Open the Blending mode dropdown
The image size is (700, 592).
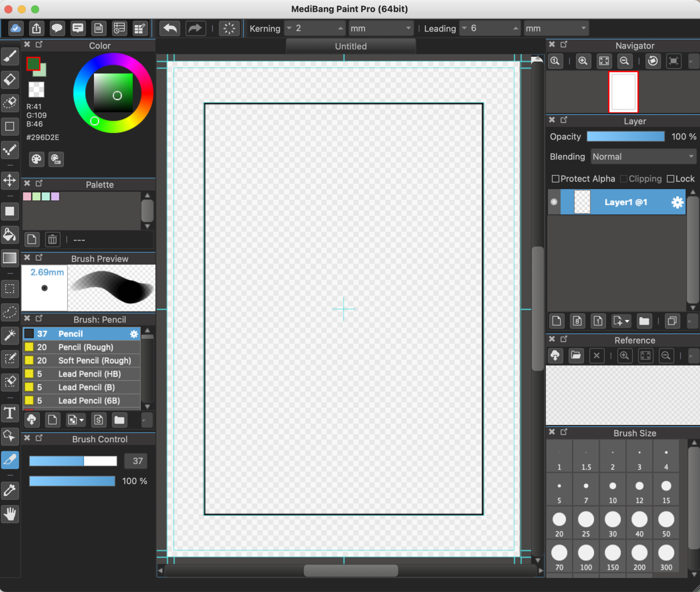(x=643, y=156)
